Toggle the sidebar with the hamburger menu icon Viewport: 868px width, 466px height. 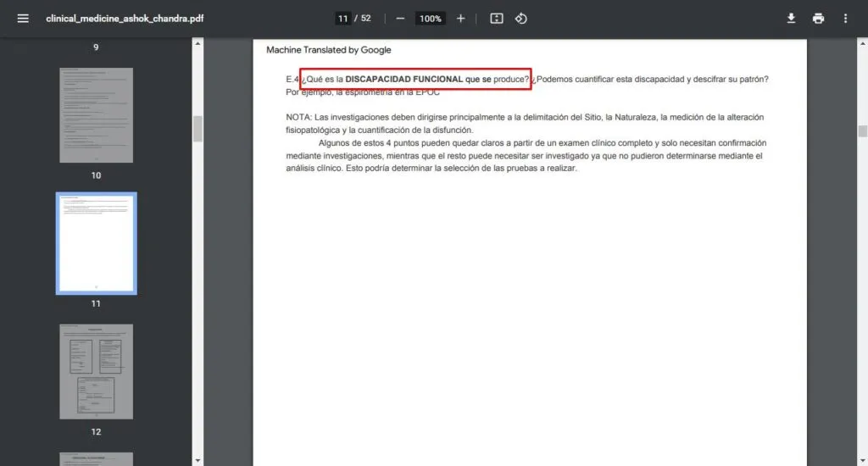23,19
